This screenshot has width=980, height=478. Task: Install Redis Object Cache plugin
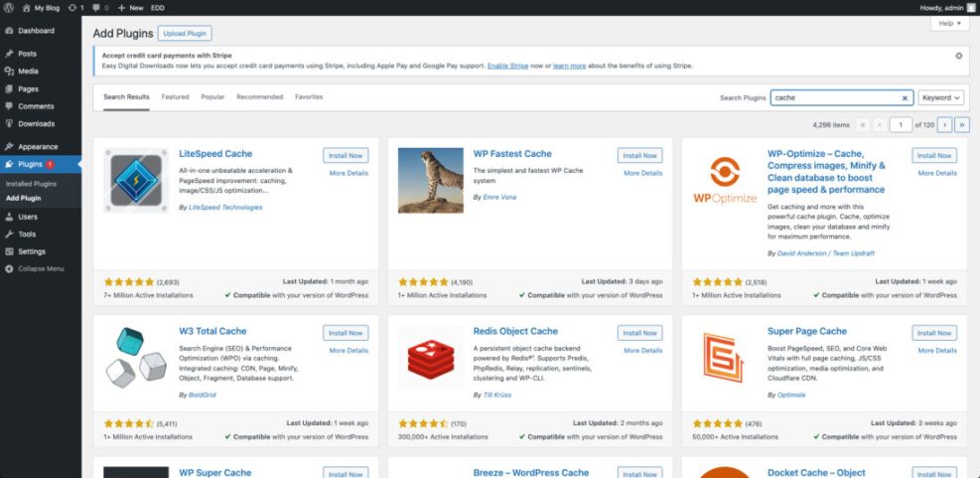[640, 333]
